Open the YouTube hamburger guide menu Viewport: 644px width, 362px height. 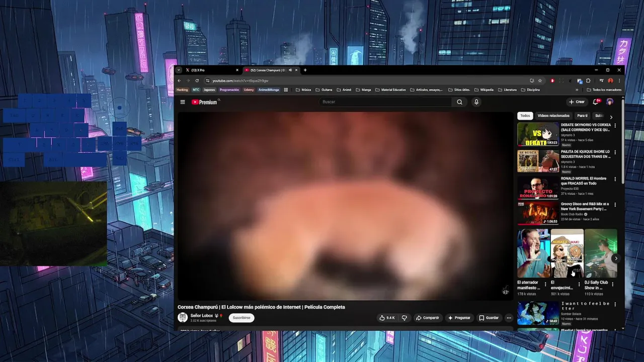click(x=183, y=102)
